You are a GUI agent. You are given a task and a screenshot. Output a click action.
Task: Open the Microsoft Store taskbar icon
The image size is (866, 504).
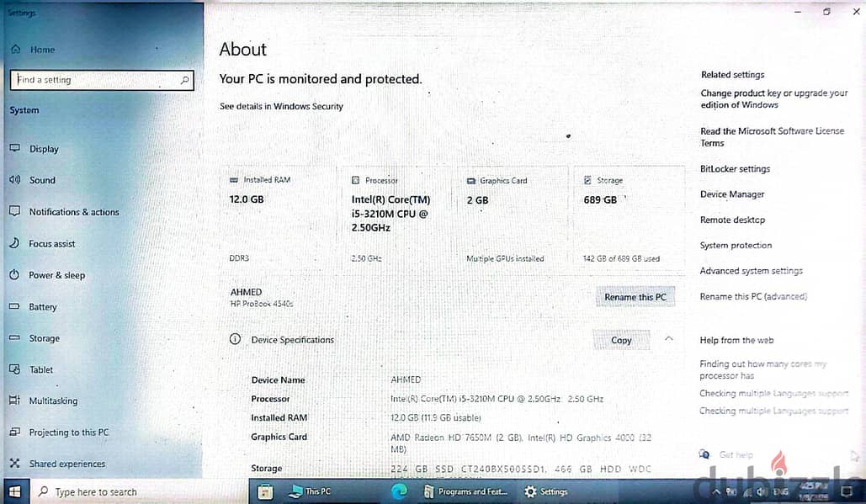click(265, 491)
